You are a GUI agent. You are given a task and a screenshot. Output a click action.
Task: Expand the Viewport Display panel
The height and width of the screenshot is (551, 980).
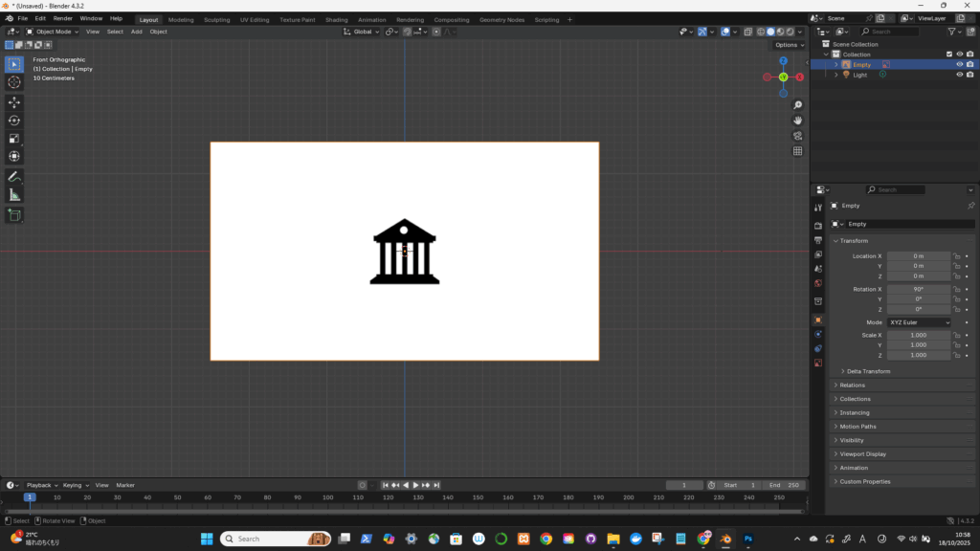click(862, 454)
